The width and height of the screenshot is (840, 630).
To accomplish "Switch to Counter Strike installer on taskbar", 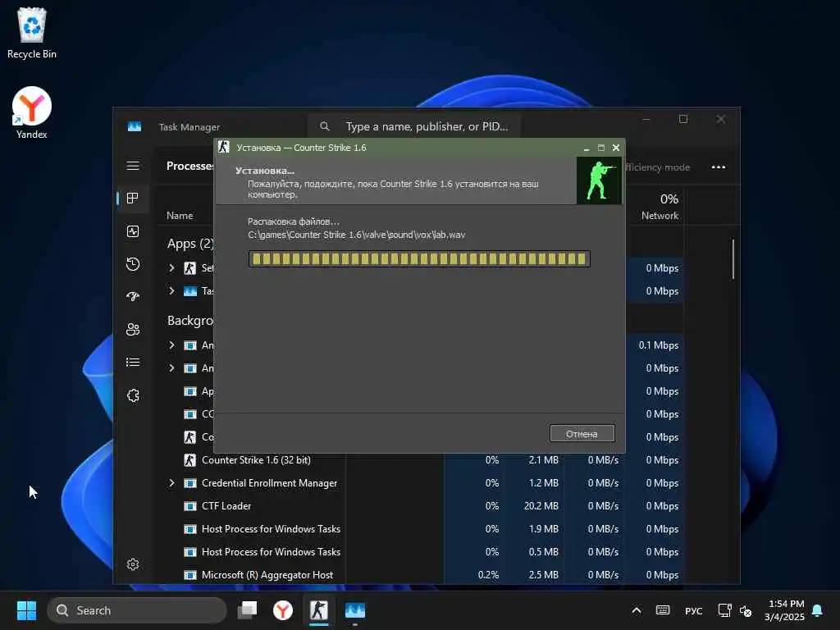I will pos(319,610).
